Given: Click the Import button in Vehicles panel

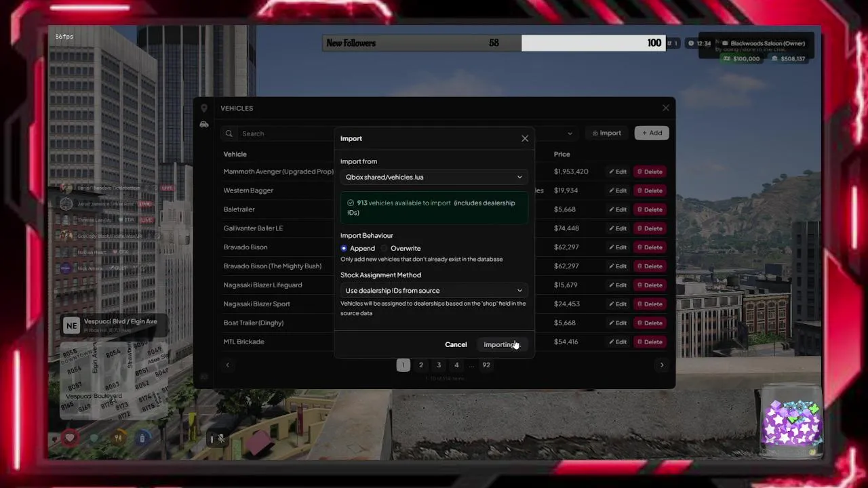Looking at the screenshot, I should click(606, 133).
